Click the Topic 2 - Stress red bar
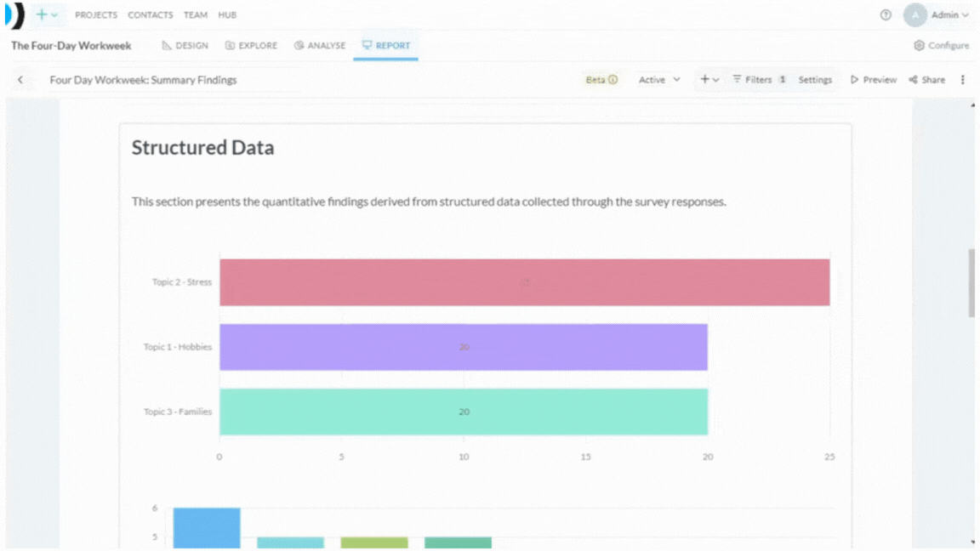This screenshot has height=551, width=980. click(524, 282)
